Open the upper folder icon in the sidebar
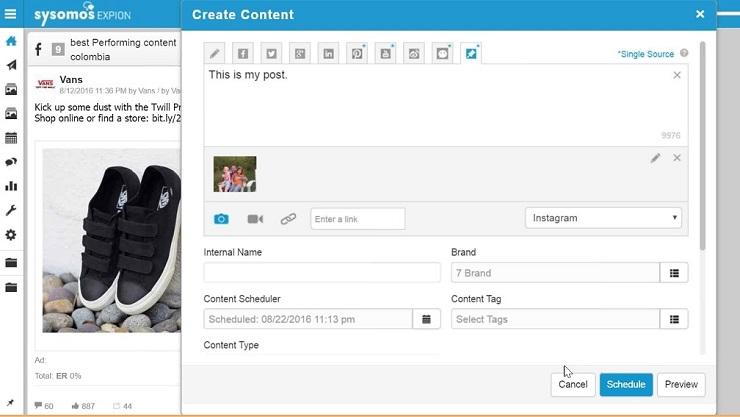740x417 pixels. click(11, 263)
